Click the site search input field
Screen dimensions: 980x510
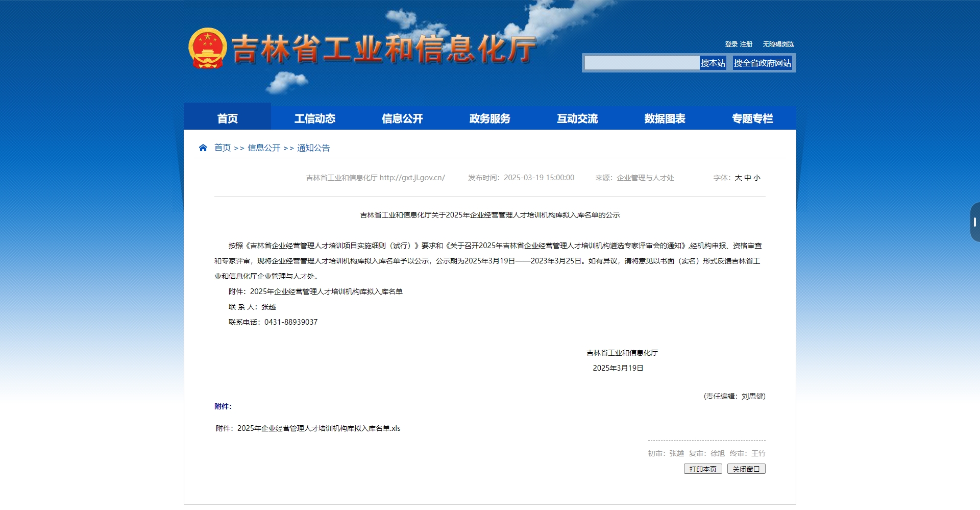click(x=642, y=63)
